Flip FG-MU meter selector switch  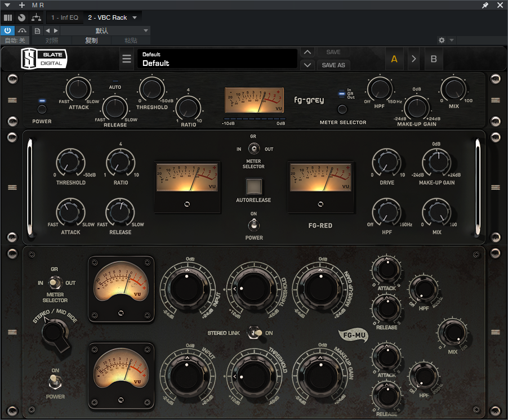point(55,283)
